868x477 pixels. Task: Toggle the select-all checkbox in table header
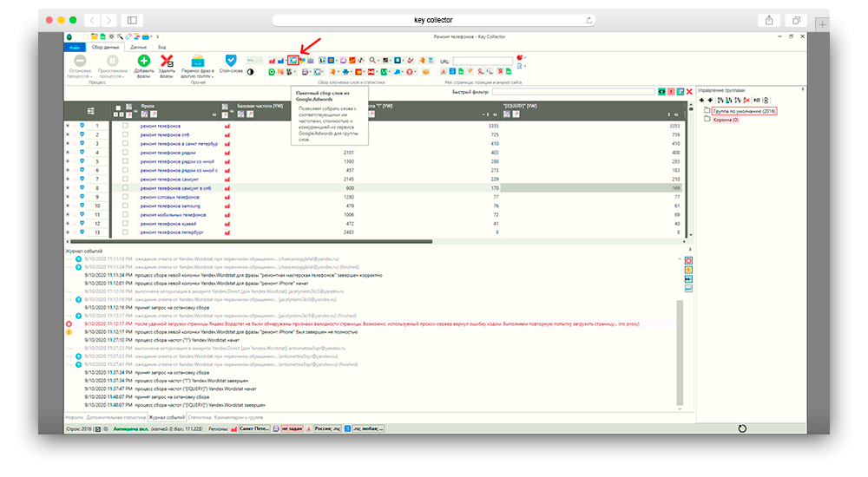coord(118,108)
